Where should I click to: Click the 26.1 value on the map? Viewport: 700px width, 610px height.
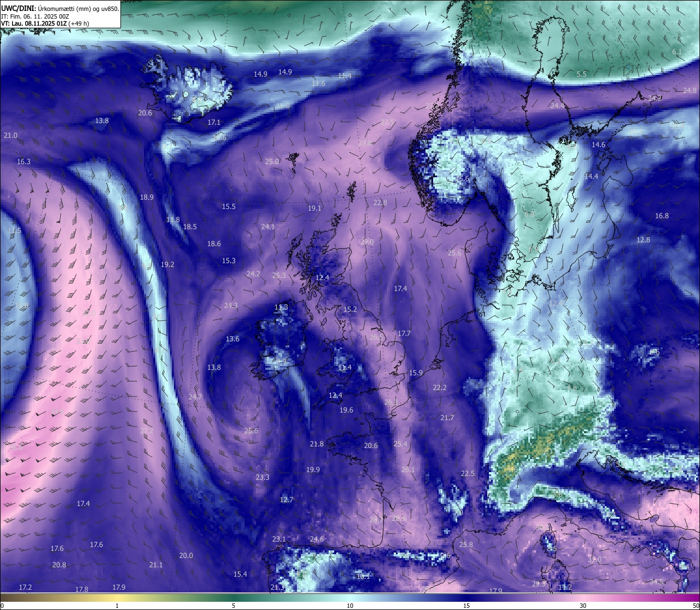[x=407, y=470]
